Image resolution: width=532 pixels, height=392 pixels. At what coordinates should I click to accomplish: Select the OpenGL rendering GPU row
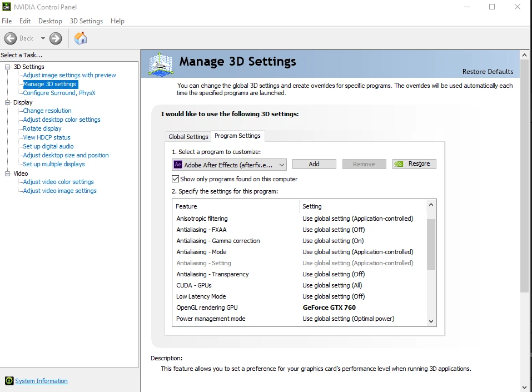[299, 307]
